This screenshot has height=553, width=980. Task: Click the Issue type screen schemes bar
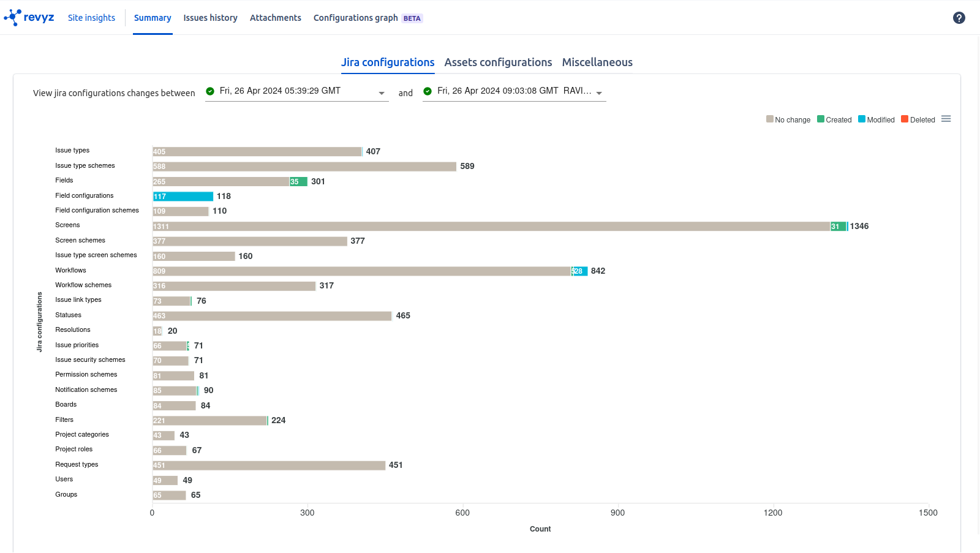tap(194, 256)
